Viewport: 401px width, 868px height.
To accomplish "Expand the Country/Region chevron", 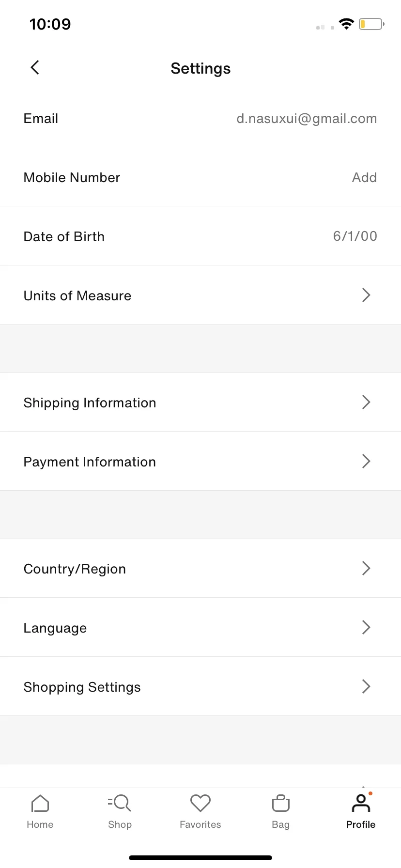I will click(x=366, y=568).
